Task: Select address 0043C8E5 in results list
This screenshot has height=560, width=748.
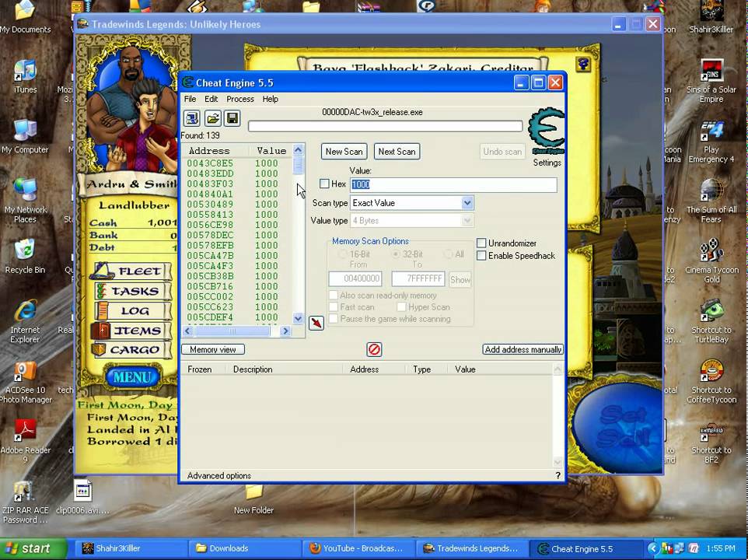Action: 232,163
